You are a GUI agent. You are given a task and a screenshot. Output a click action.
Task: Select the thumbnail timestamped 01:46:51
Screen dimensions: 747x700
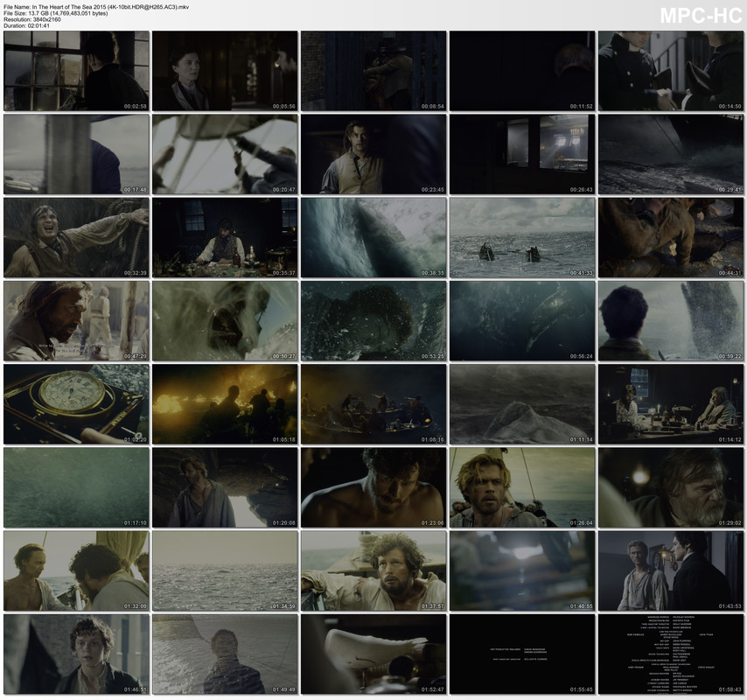[x=76, y=654]
